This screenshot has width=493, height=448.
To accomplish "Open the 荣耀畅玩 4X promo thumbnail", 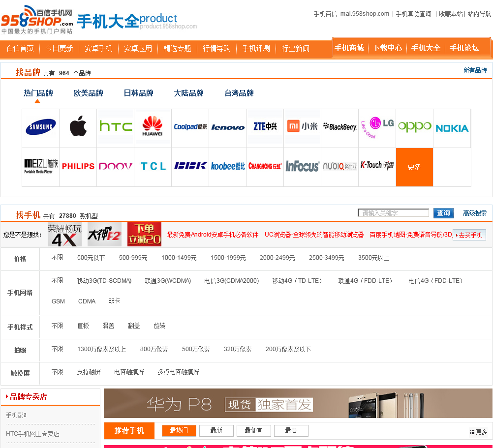I will click(65, 235).
